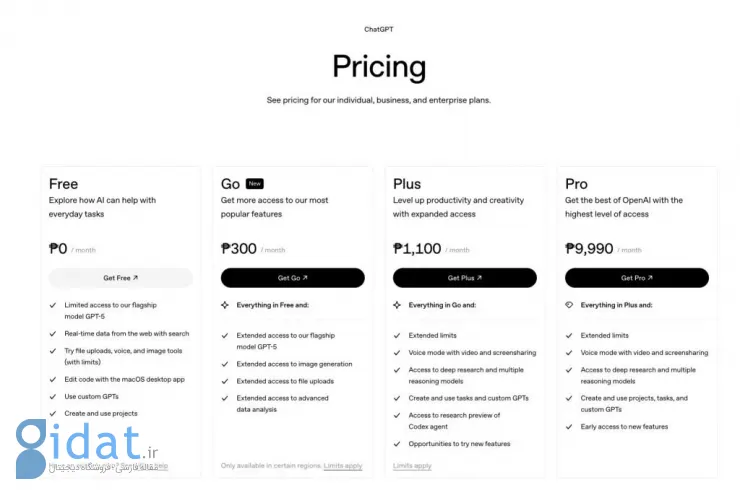Click the sparkle icon beside Everything in Free
The image size is (740, 490).
(x=225, y=305)
